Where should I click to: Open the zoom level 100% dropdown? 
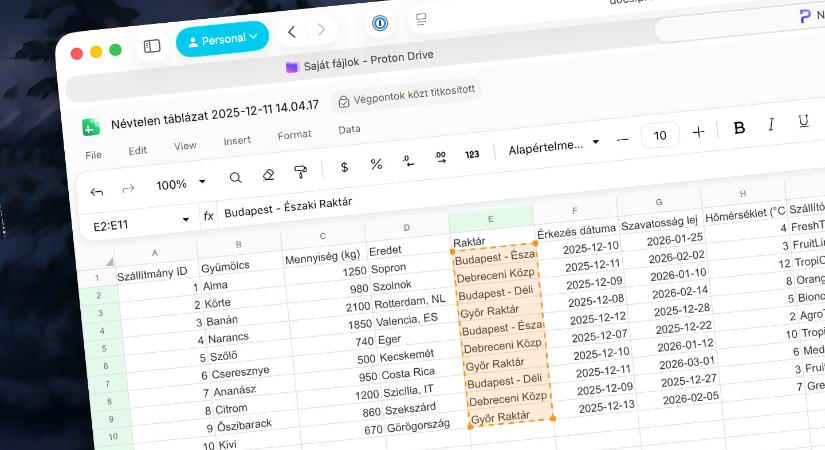(180, 184)
